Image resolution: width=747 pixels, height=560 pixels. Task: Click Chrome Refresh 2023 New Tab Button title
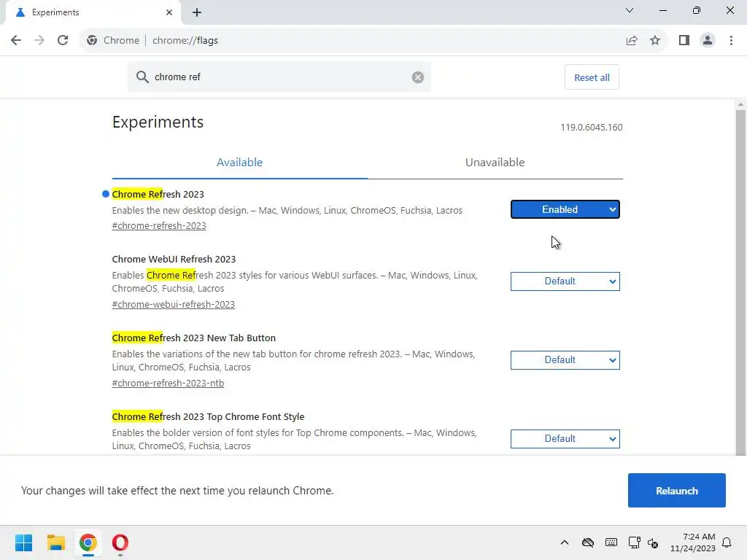(194, 338)
